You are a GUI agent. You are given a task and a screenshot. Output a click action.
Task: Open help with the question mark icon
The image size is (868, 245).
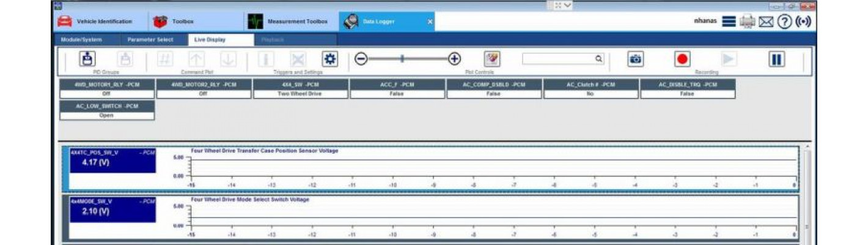(785, 21)
